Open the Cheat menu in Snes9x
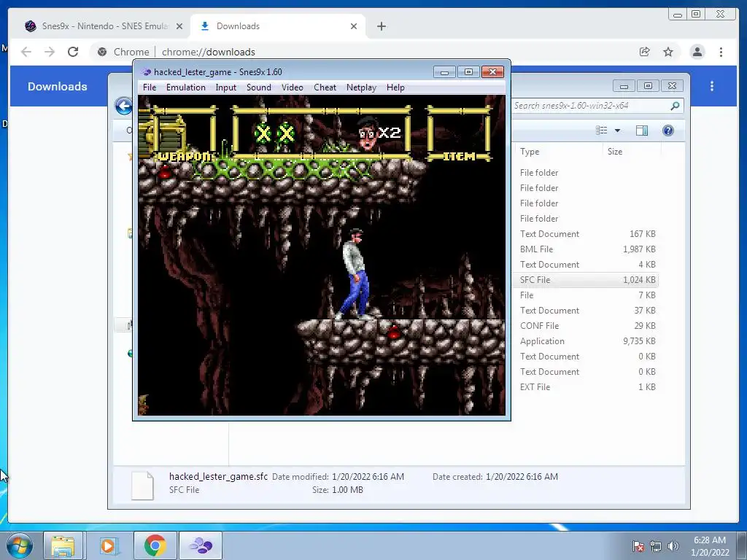Image resolution: width=747 pixels, height=560 pixels. pyautogui.click(x=325, y=87)
